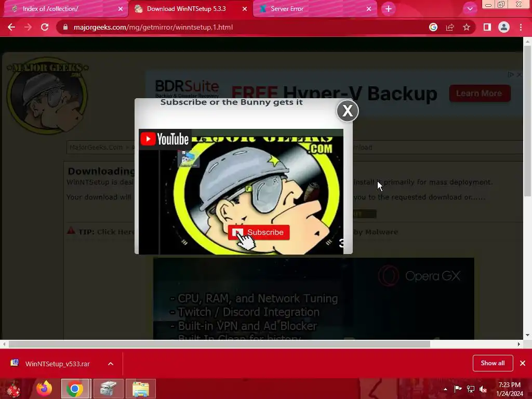Click the red Subscribe button in video
Image resolution: width=532 pixels, height=399 pixels.
point(259,232)
